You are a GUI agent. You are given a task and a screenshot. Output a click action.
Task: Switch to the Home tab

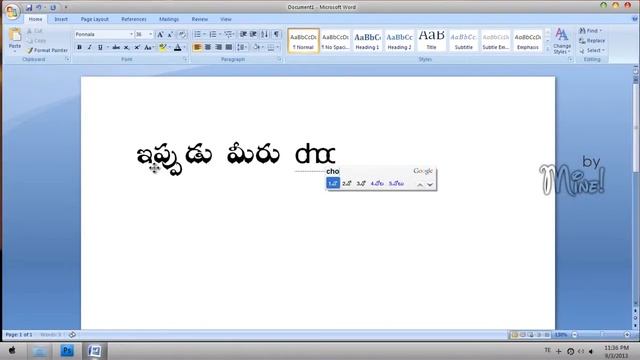click(36, 19)
